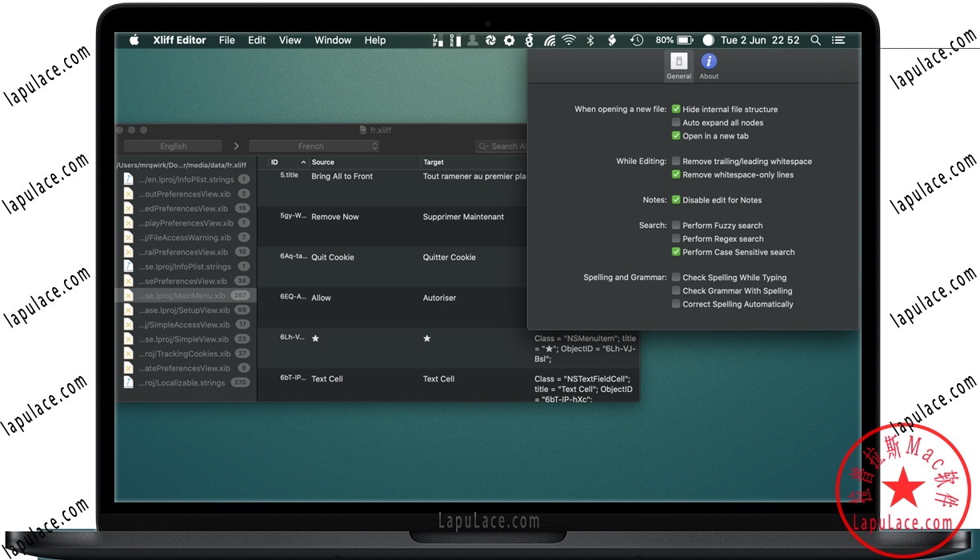Click document icon next to fr.xliff title
Viewport: 980px width, 560px height.
364,130
